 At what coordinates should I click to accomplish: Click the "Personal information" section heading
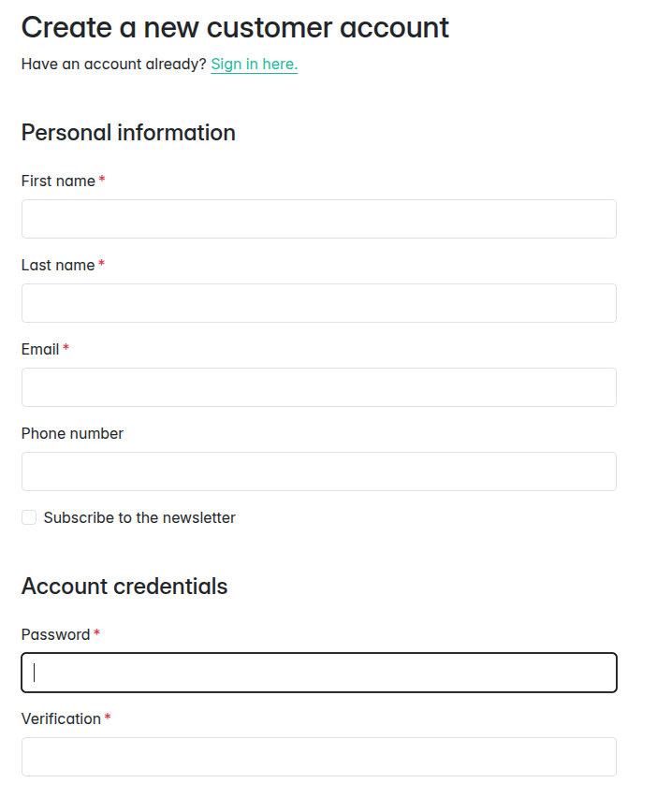[128, 133]
